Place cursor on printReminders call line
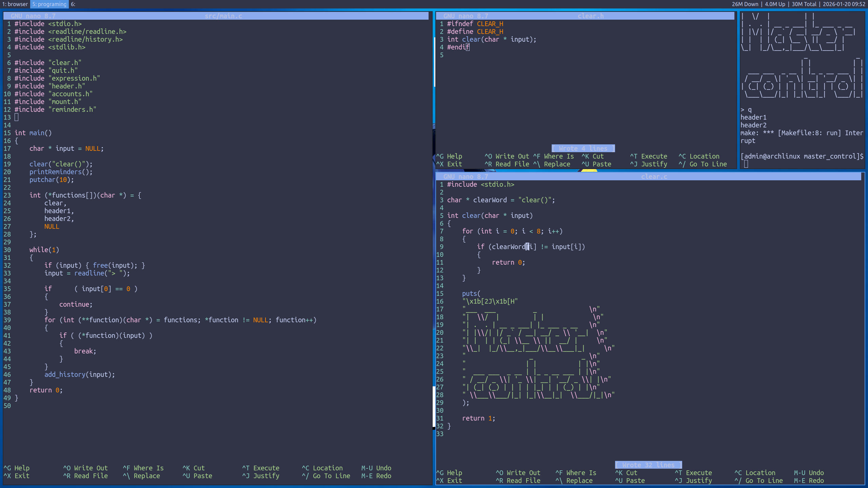The image size is (868, 488). coord(61,172)
